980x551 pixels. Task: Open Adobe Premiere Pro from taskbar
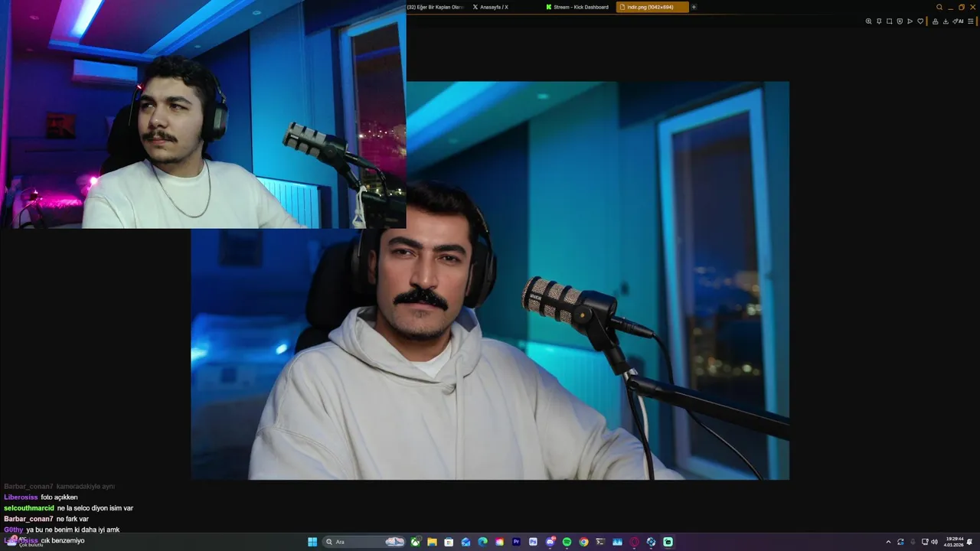tap(516, 542)
